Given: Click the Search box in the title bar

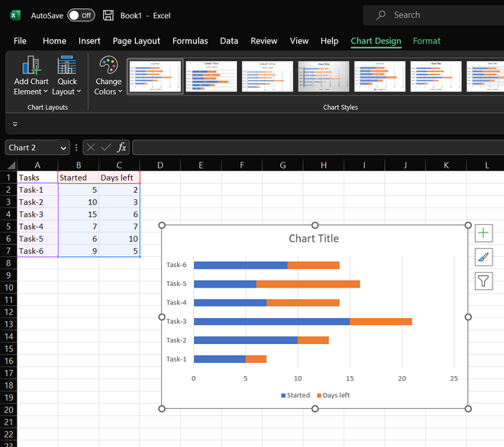Looking at the screenshot, I should (434, 14).
